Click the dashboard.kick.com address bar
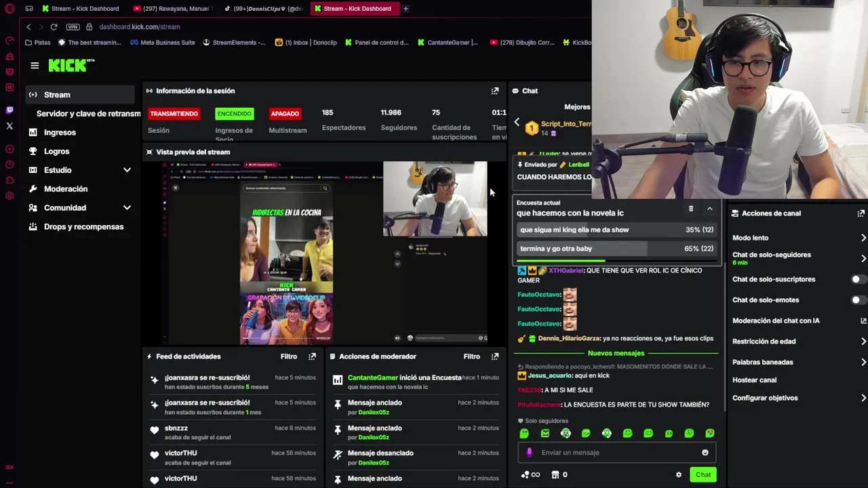This screenshot has width=868, height=488. (139, 27)
